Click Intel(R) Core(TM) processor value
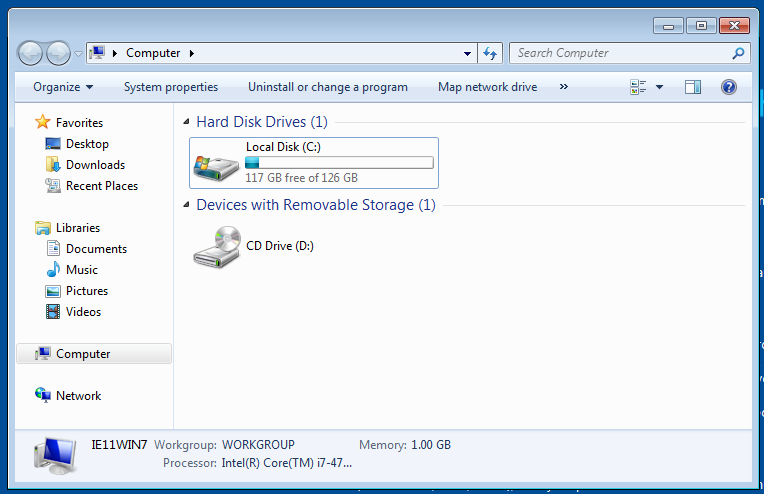 (286, 463)
